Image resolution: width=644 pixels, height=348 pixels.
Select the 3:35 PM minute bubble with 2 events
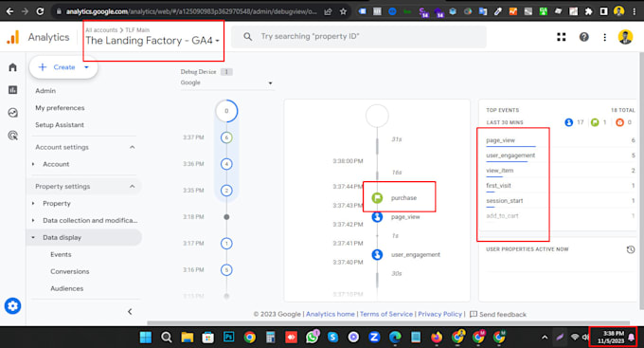(x=226, y=191)
